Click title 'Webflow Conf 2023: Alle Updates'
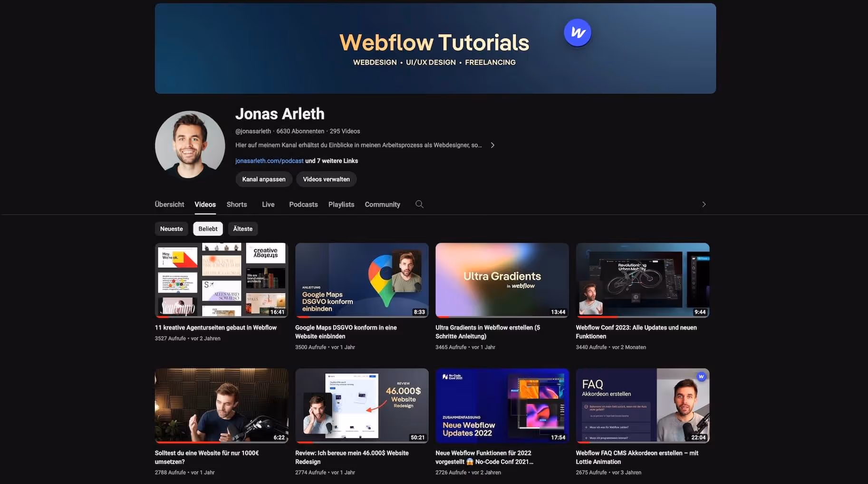 tap(637, 332)
